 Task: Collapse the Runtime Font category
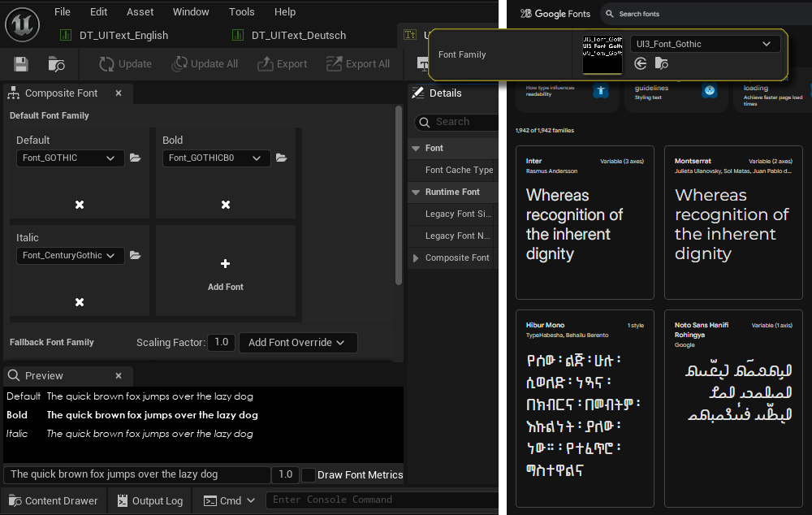[415, 193]
